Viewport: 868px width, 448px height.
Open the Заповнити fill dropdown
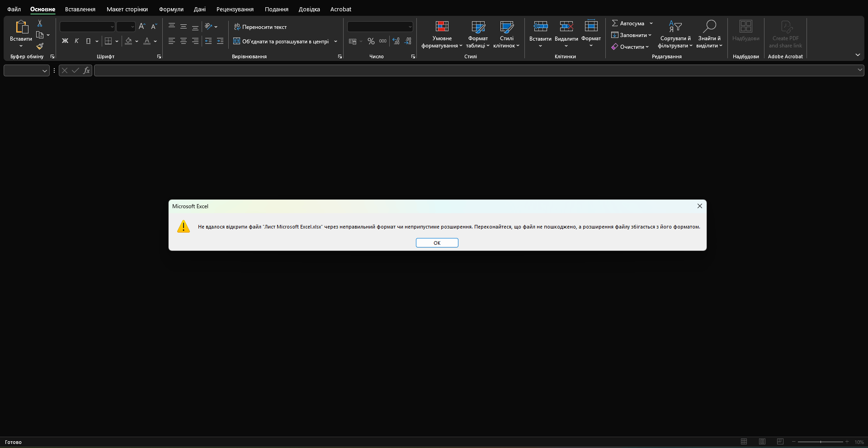[632, 35]
